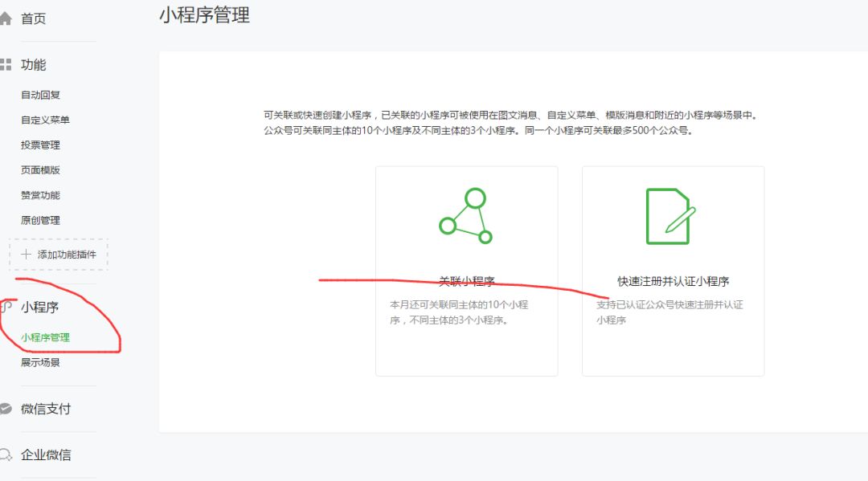
Task: Click the text 本月还可关联同主体的10个小程序
Action: 459,312
